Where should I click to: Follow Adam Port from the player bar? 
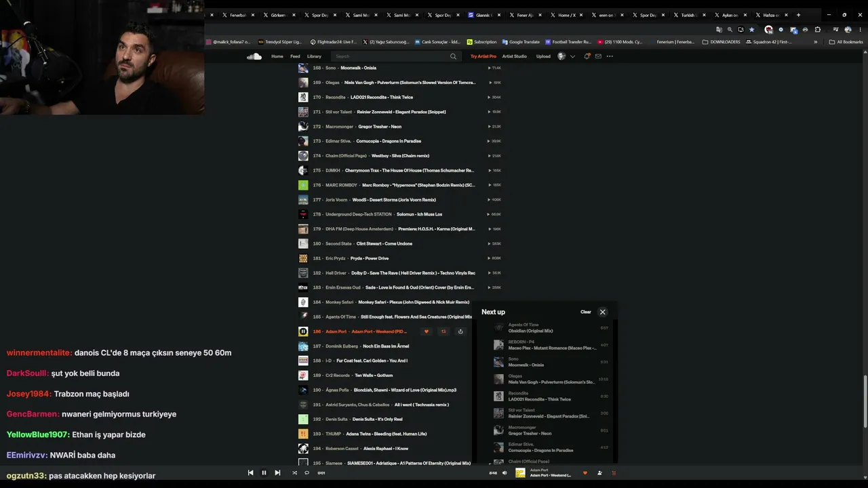tap(599, 472)
